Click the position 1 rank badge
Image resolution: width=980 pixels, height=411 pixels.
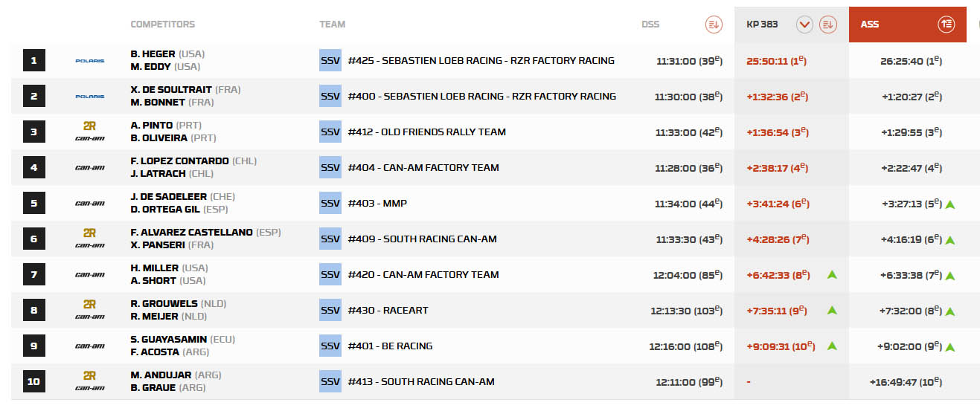(x=33, y=61)
